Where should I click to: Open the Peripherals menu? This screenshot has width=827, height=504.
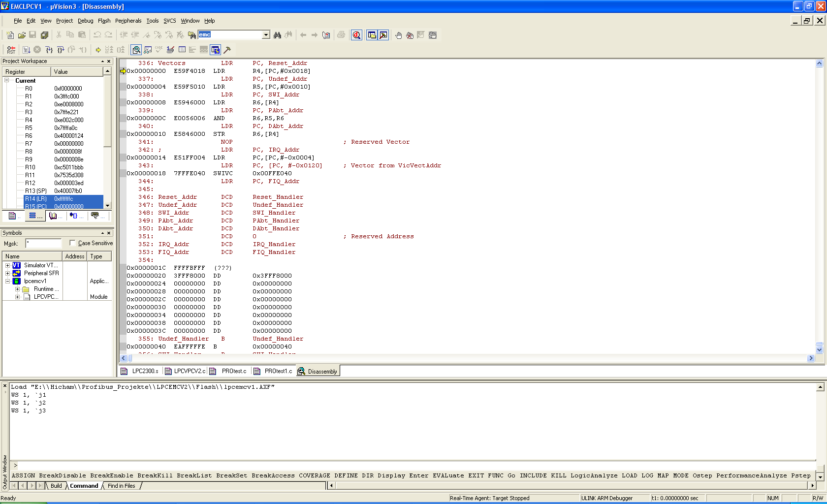tap(128, 21)
